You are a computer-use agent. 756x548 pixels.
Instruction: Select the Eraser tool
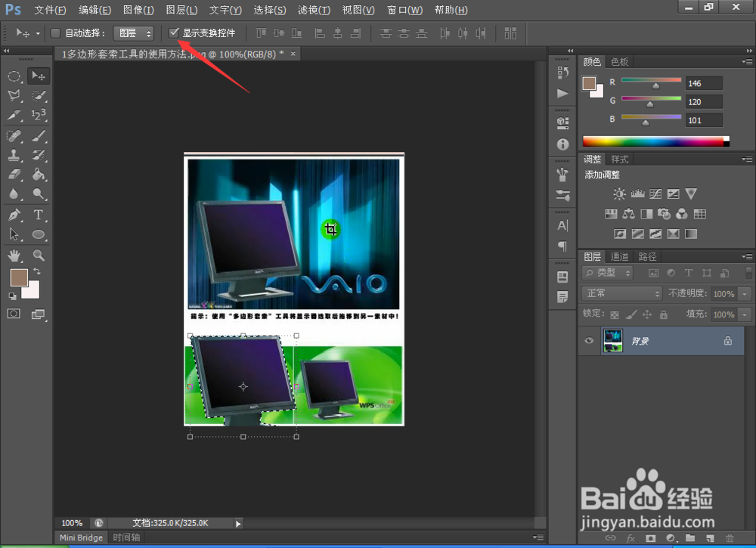(14, 174)
